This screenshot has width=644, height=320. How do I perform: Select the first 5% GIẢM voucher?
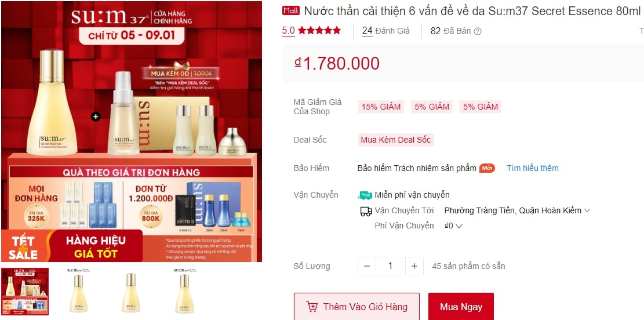[x=432, y=107]
